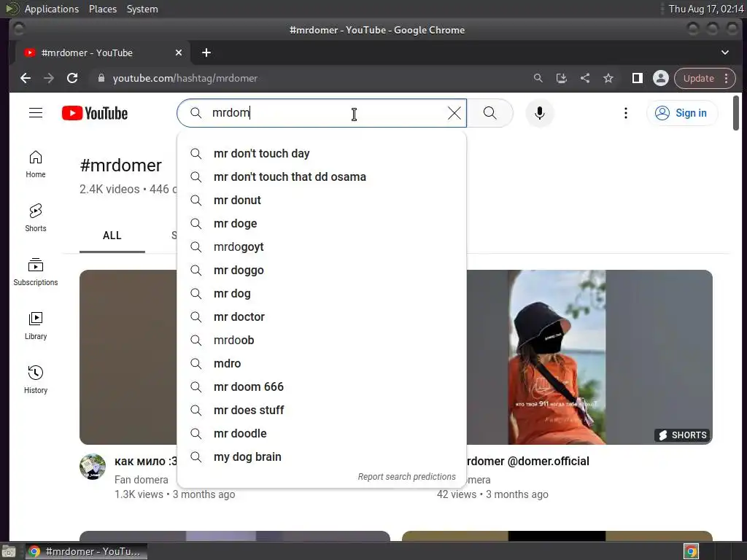
Task: Share this page via the share icon
Action: pyautogui.click(x=585, y=78)
